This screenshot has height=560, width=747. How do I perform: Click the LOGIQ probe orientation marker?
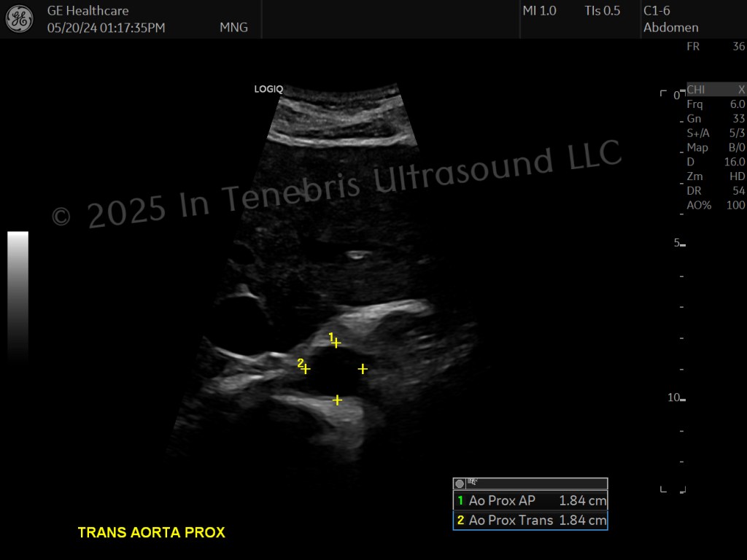[268, 89]
